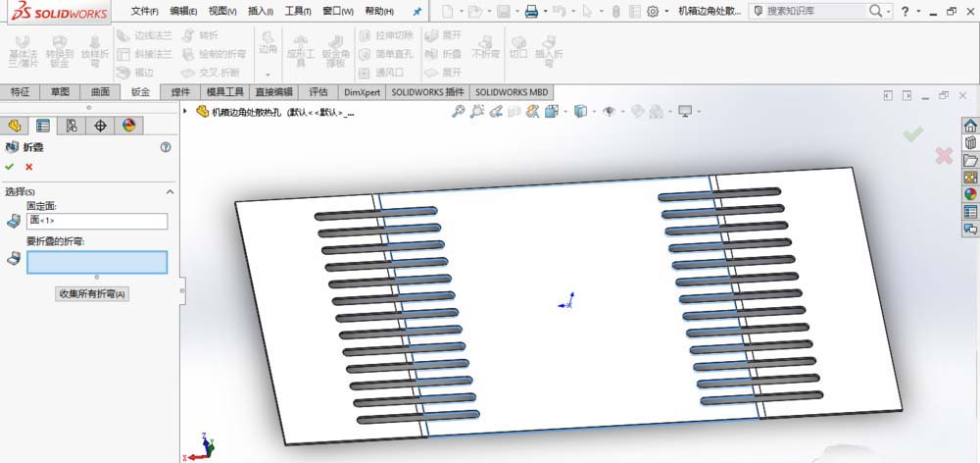Expand the flyout feature tree arrow
The image size is (980, 463).
point(186,111)
